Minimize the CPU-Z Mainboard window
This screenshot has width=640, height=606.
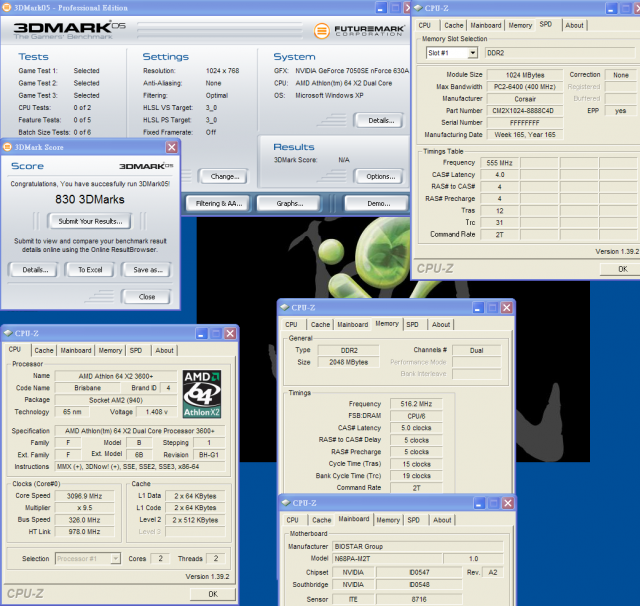(479, 503)
